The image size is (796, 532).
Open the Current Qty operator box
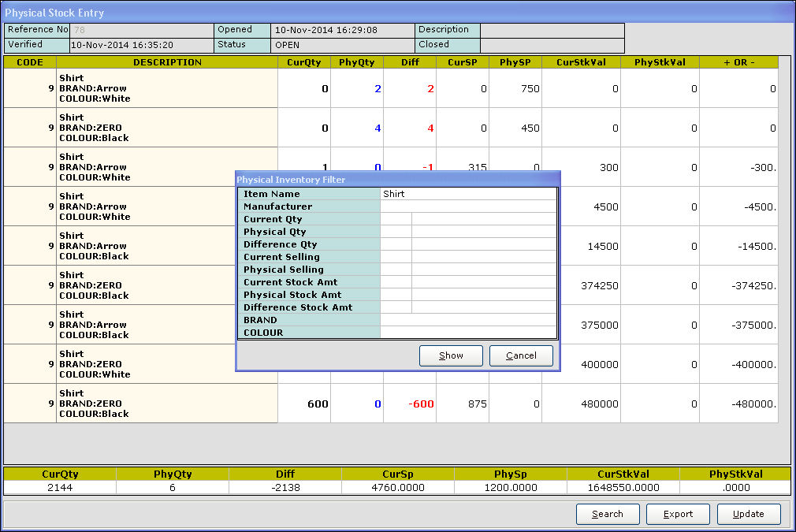(396, 219)
